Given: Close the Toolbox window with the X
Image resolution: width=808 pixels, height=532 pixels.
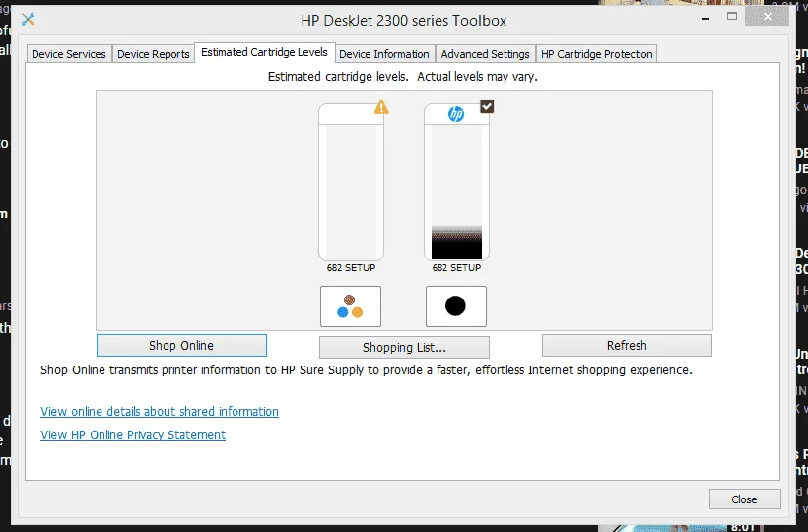Looking at the screenshot, I should [x=768, y=17].
